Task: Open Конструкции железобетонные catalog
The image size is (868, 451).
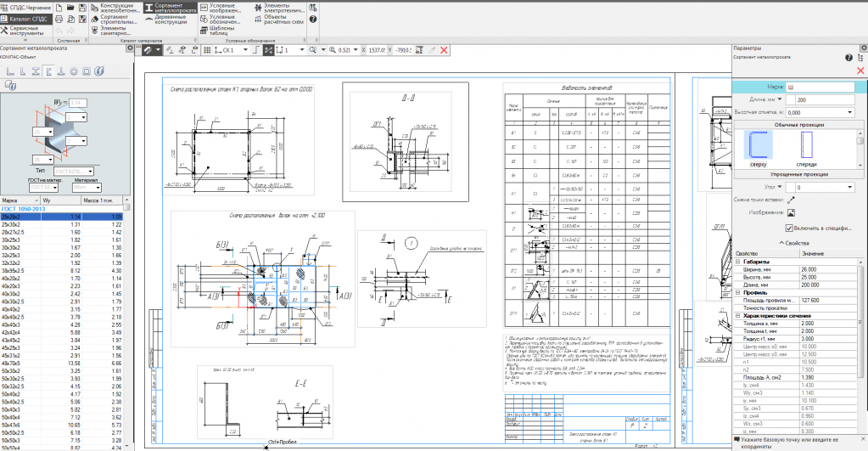Action: [x=115, y=8]
